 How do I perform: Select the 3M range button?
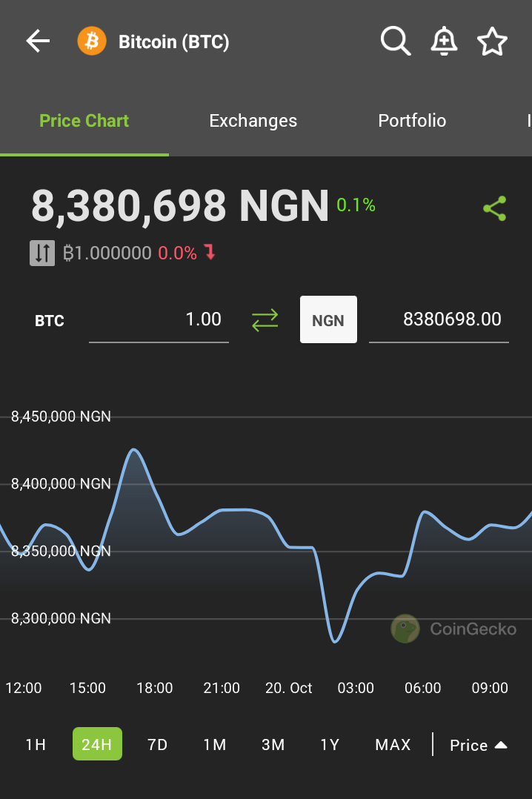tap(273, 744)
